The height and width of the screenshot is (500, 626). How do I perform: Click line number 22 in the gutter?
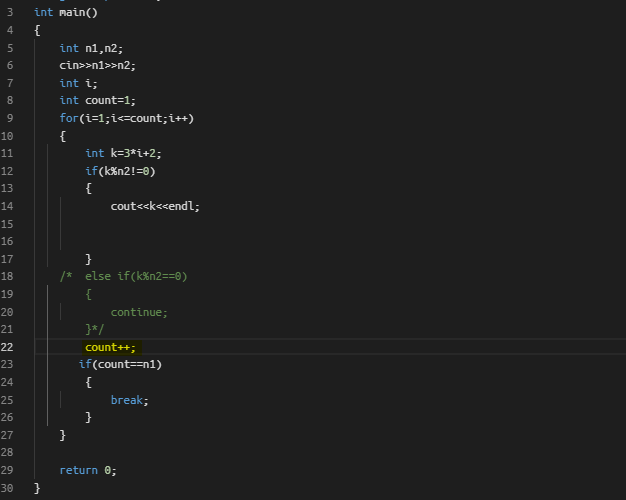7,347
